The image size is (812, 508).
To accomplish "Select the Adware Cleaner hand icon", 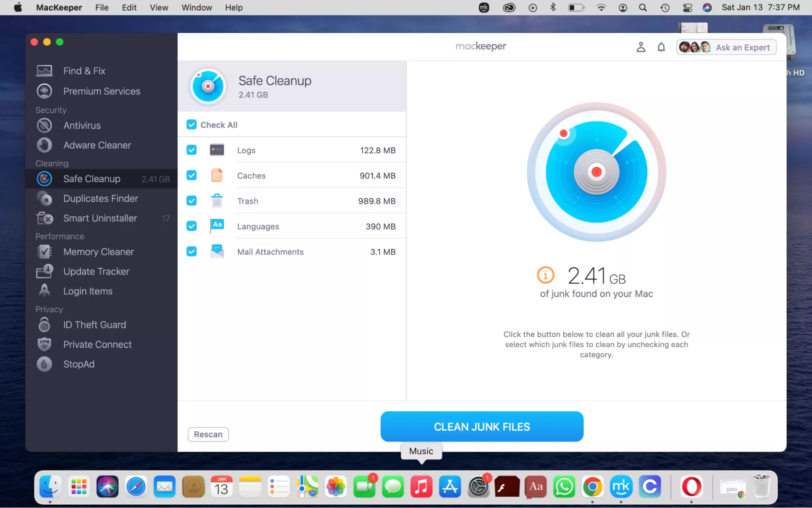I will [44, 145].
